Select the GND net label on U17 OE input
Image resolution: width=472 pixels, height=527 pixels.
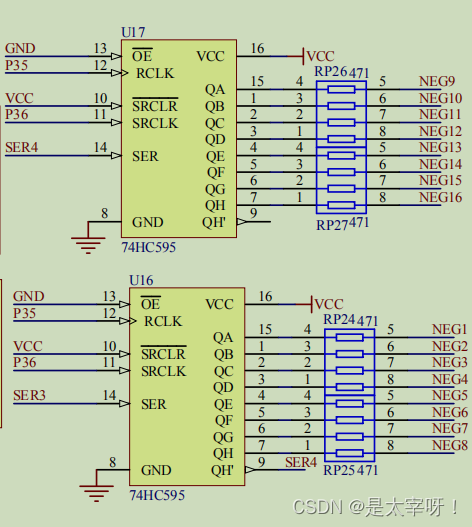click(x=20, y=48)
